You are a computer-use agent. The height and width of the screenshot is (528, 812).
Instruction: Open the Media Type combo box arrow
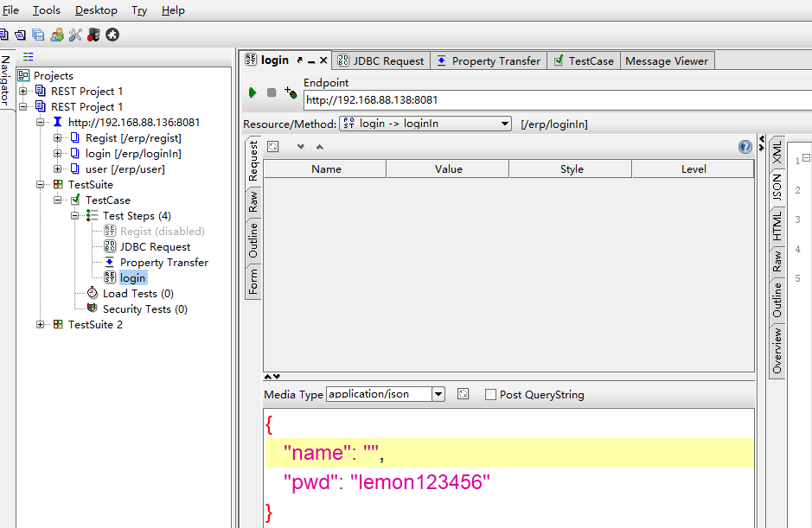(438, 394)
